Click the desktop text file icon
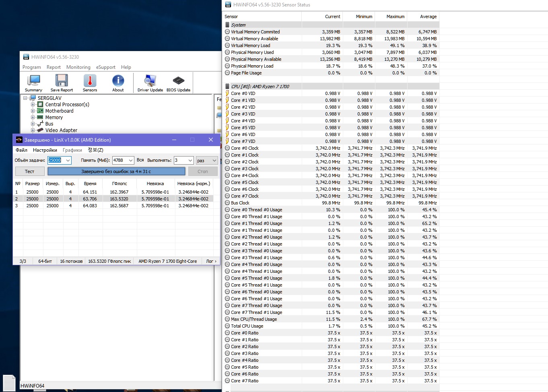 tap(9, 383)
